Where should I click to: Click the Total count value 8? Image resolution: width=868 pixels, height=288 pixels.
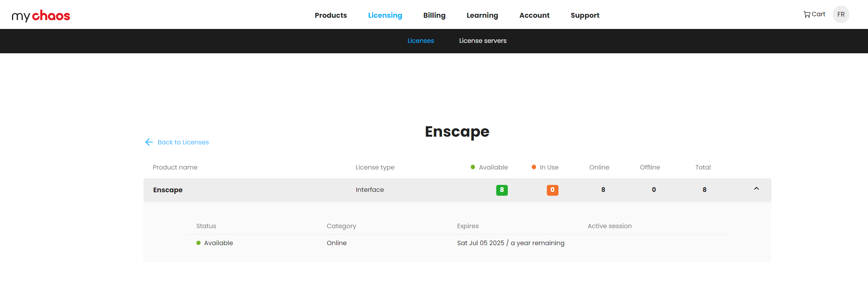click(705, 190)
